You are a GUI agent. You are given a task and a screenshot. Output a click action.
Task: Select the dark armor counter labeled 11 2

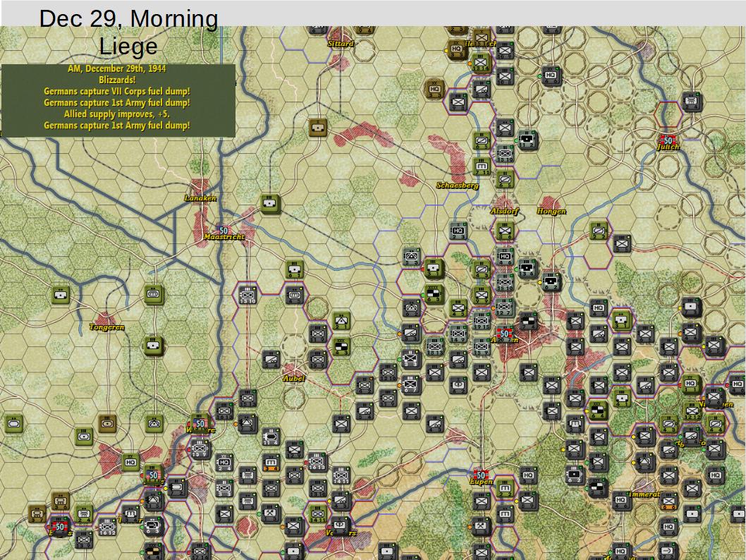527,140
